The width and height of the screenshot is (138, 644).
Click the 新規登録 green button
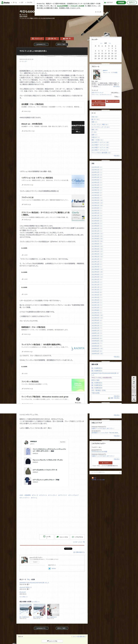pos(121,2)
